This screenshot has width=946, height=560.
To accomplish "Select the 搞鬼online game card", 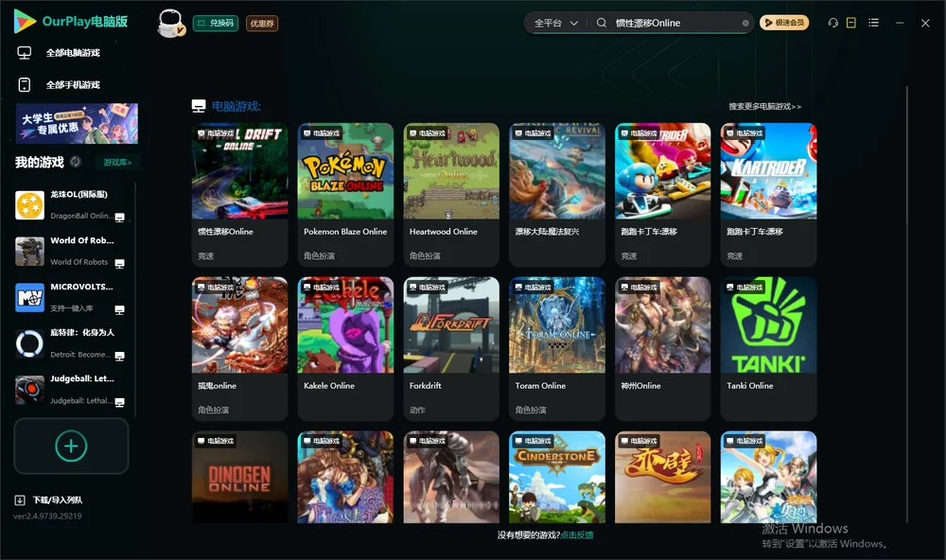I will coord(239,348).
